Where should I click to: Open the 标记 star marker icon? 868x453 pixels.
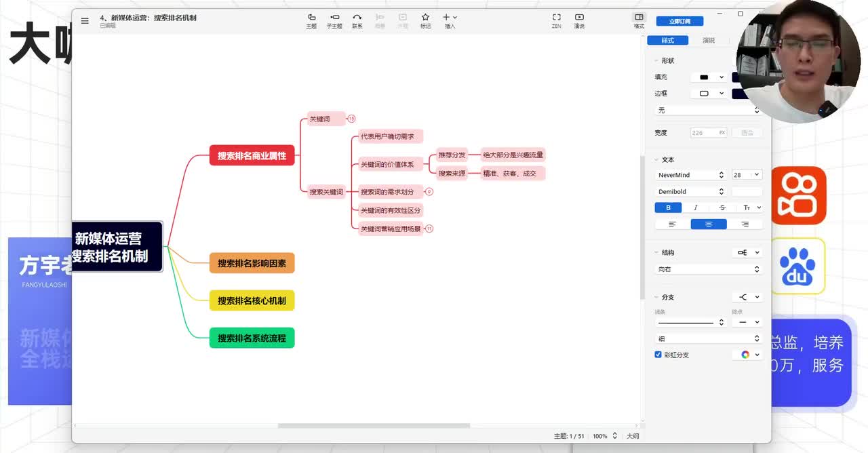click(x=425, y=20)
